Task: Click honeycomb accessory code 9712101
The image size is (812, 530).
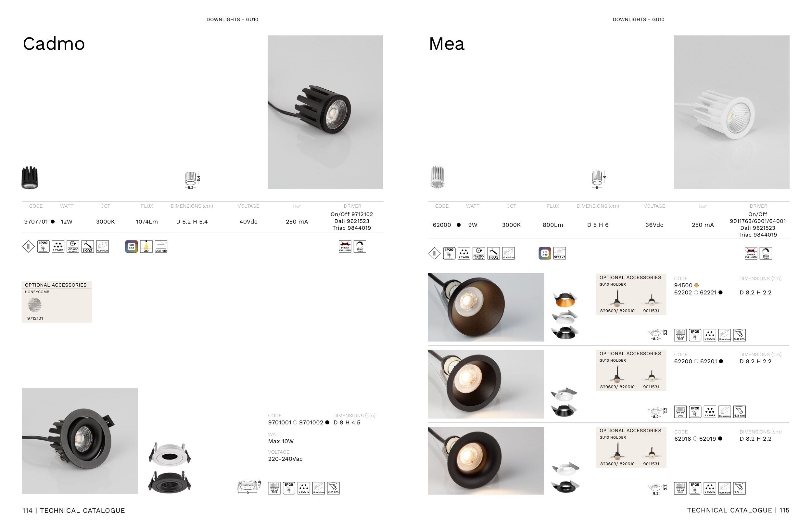Action: (35, 318)
